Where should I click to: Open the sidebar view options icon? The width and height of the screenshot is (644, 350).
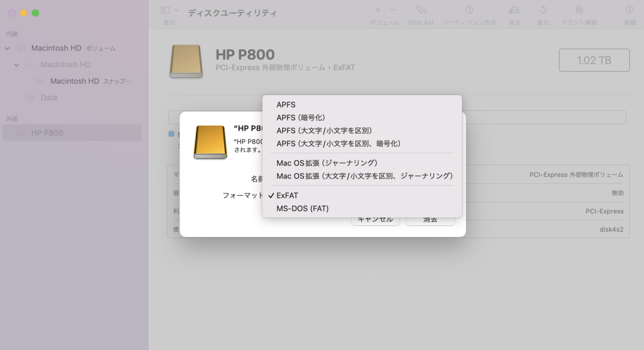click(165, 10)
